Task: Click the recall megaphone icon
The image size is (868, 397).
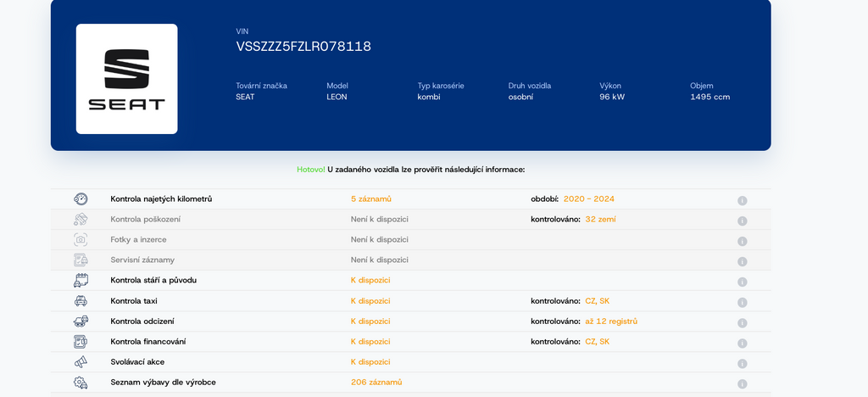Action: [x=81, y=362]
